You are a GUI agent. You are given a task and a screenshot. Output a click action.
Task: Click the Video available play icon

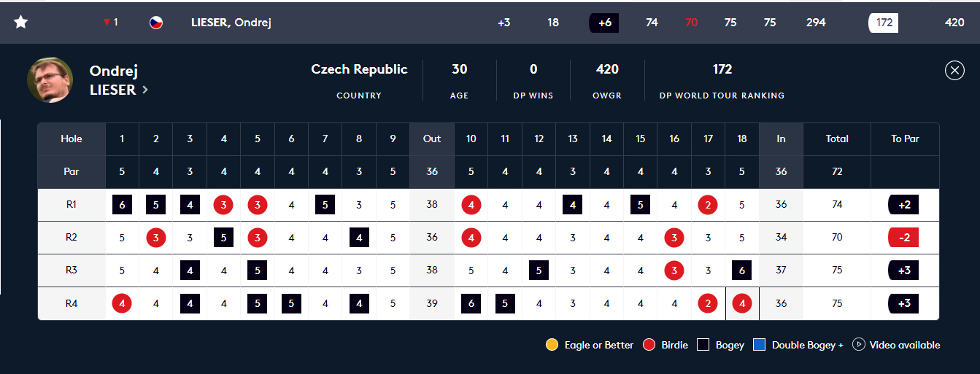tap(858, 345)
